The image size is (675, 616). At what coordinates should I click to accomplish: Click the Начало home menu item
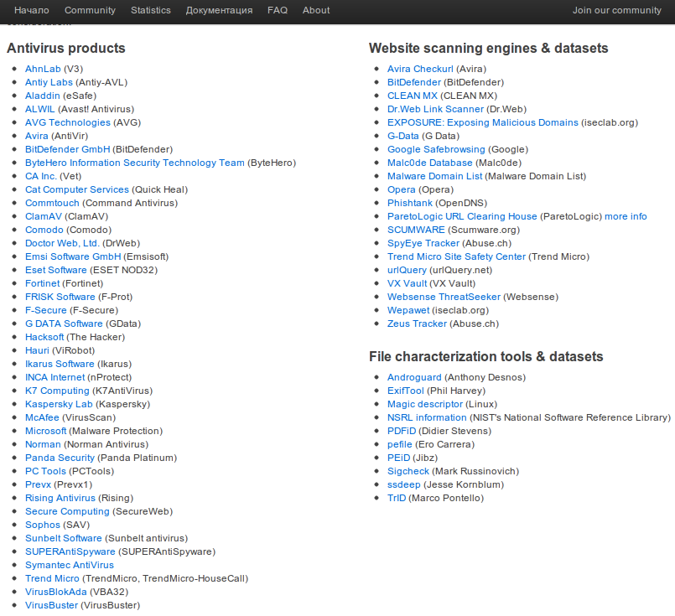pyautogui.click(x=32, y=10)
